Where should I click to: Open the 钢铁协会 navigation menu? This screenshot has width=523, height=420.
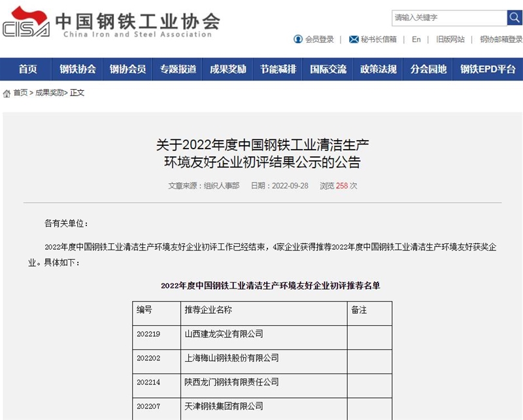pyautogui.click(x=78, y=69)
